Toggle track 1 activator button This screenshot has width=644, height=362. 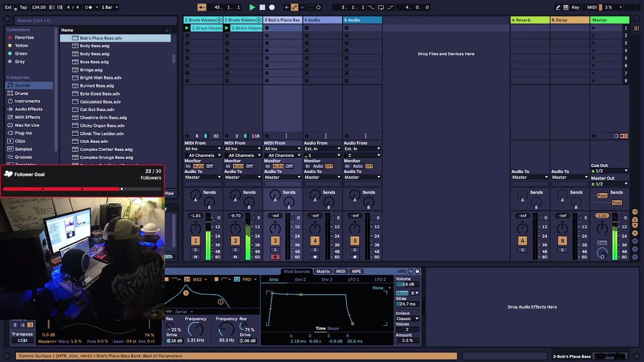pos(195,241)
